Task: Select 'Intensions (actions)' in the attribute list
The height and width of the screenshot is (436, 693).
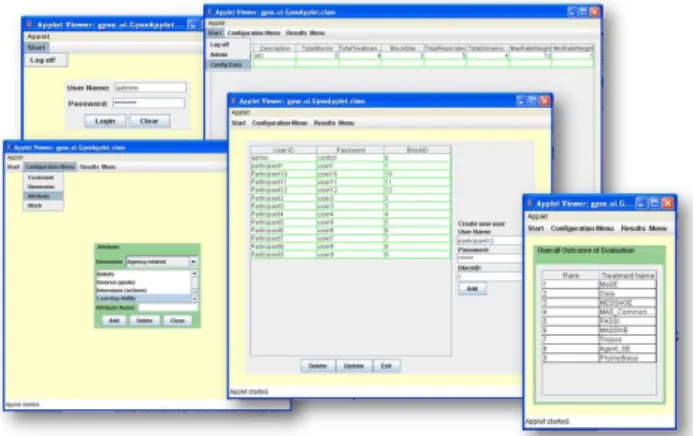Action: tap(144, 290)
